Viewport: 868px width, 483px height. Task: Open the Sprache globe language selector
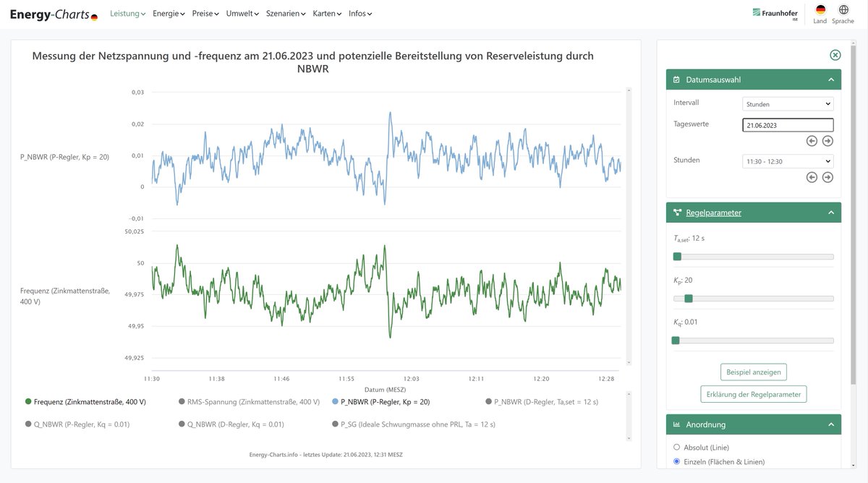[843, 14]
